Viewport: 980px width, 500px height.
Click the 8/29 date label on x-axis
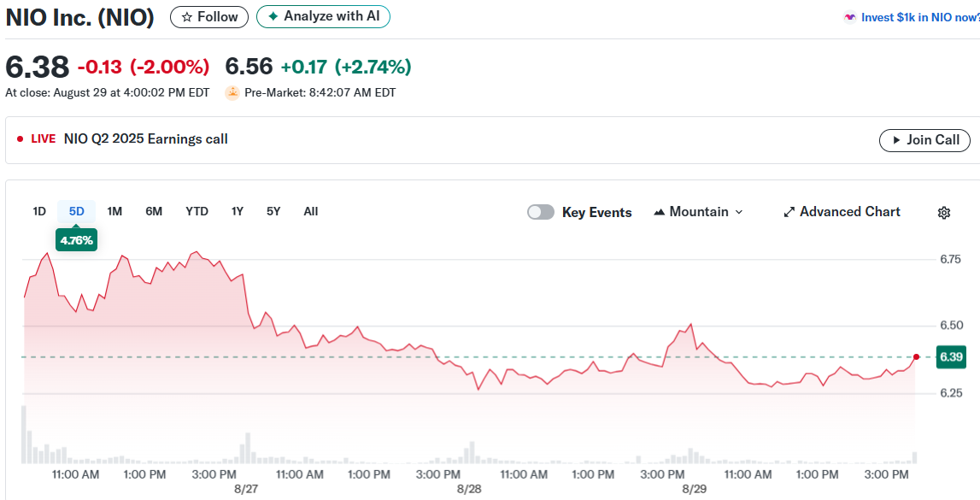pos(695,489)
